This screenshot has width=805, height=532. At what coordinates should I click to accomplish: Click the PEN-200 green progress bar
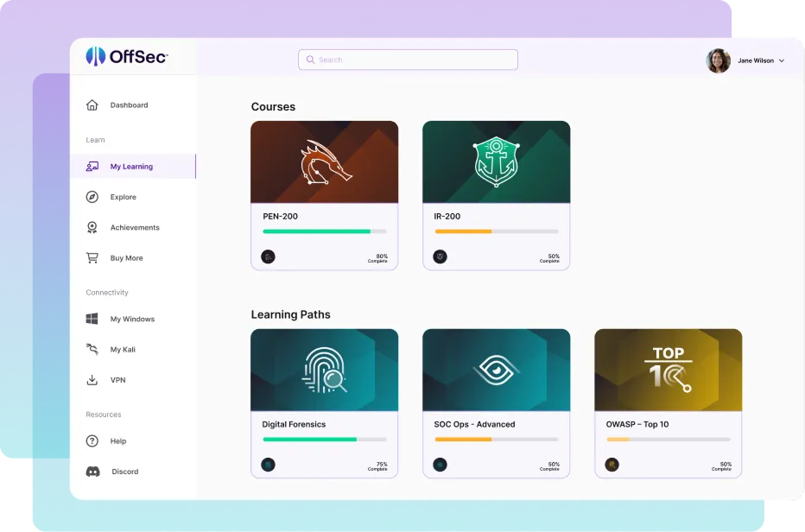pyautogui.click(x=316, y=231)
